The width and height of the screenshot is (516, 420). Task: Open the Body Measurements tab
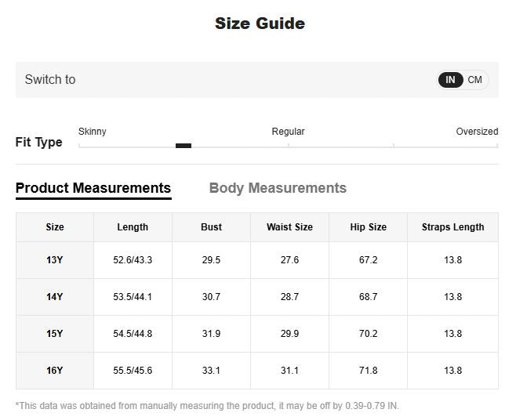pos(278,188)
